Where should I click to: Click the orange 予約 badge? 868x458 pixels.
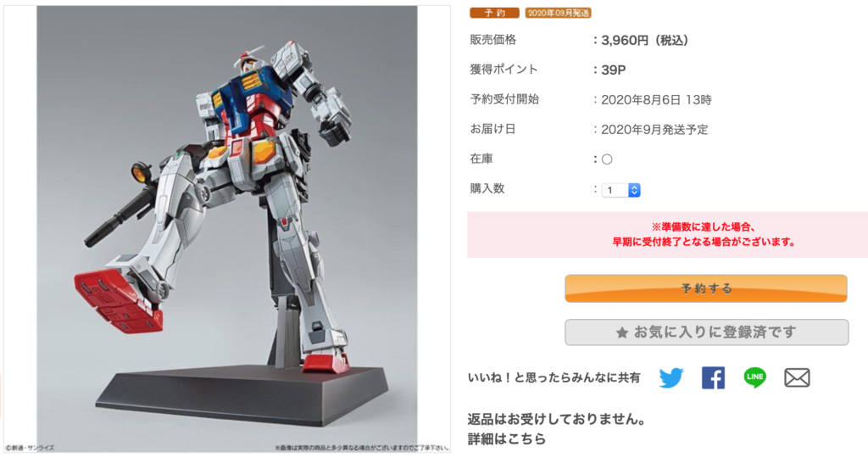click(x=494, y=12)
